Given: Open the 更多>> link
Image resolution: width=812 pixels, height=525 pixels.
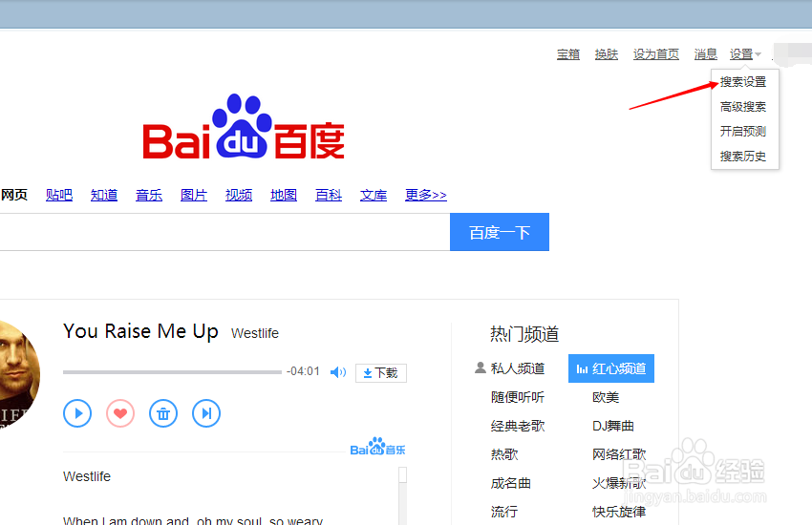Looking at the screenshot, I should click(426, 195).
